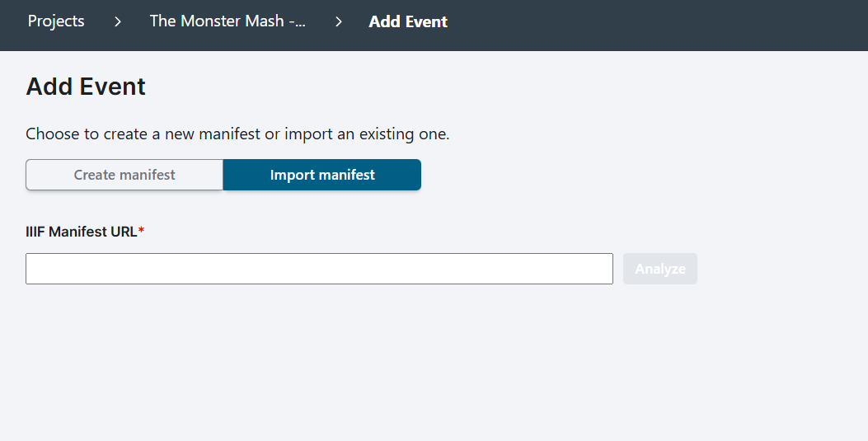Click the truncated ellipsis in the project breadcrumb
This screenshot has height=441, width=868.
tap(299, 22)
